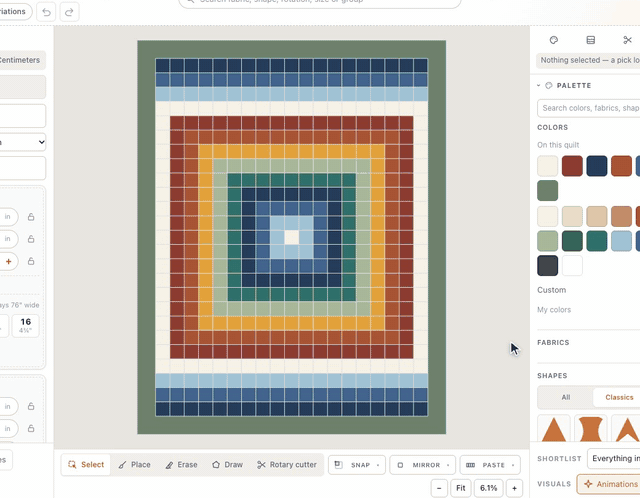Screen dimensions: 640x498
Task: Toggle the first lock icon in the lower left card
Action: tap(31, 406)
